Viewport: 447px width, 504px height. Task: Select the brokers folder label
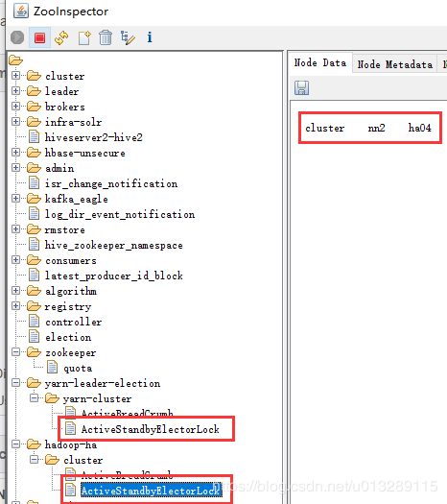[x=65, y=107]
